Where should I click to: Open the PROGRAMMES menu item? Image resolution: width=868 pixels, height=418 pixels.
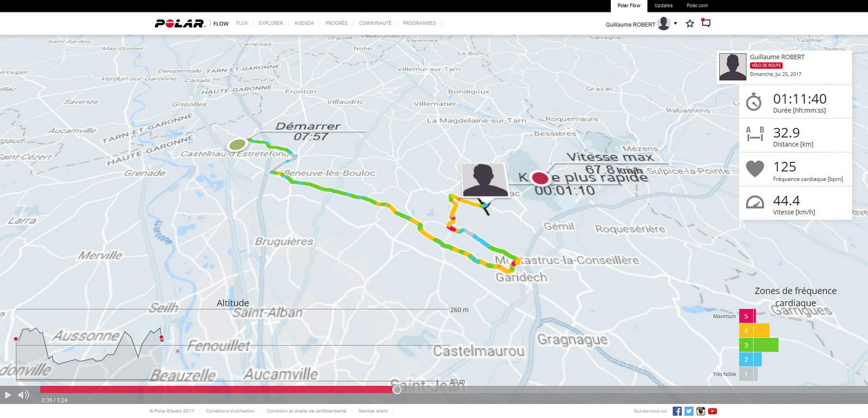pyautogui.click(x=419, y=23)
